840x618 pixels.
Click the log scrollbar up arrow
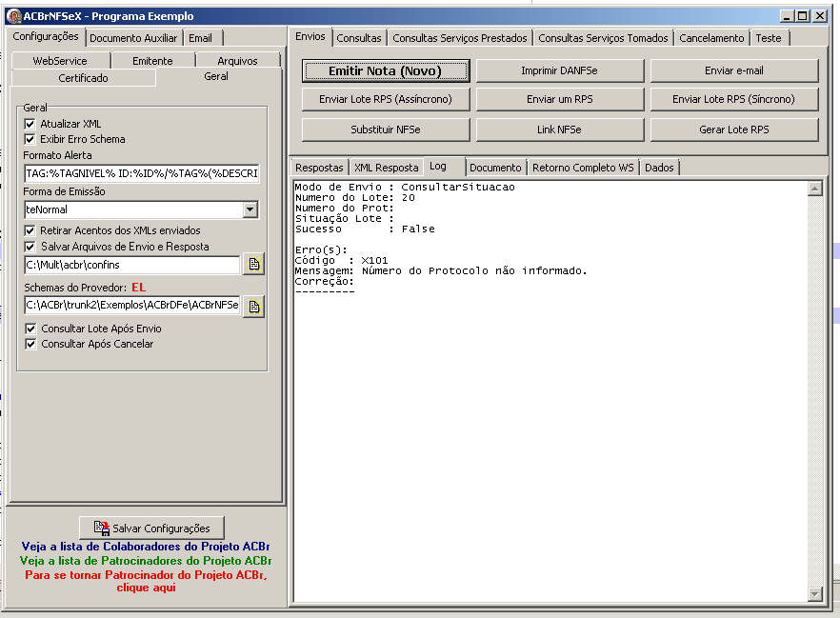[x=815, y=189]
